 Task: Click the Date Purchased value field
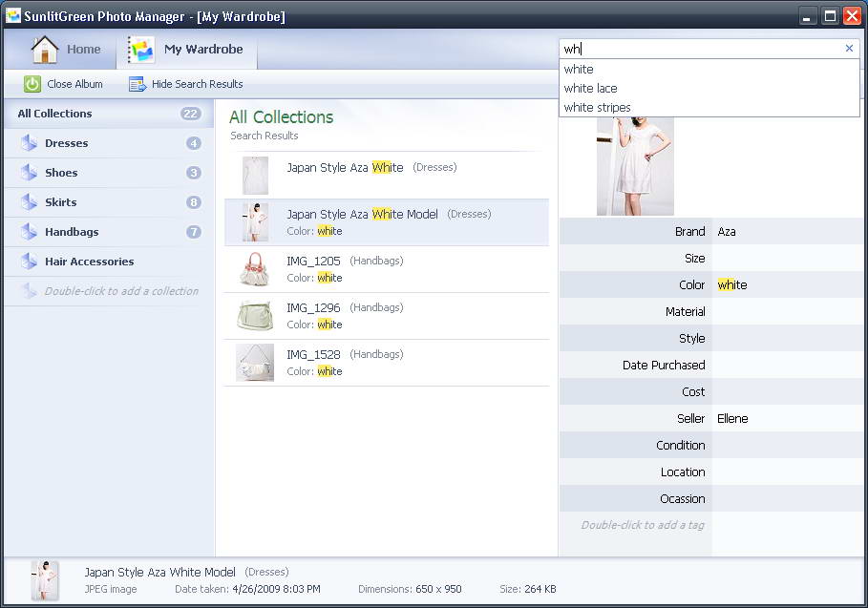[x=787, y=366]
